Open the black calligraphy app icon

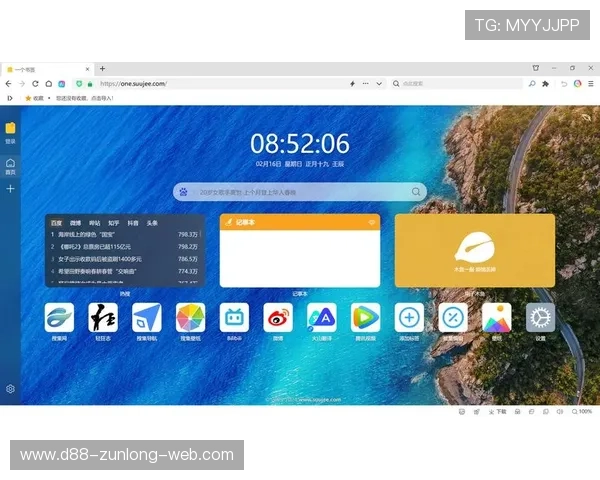click(x=103, y=317)
